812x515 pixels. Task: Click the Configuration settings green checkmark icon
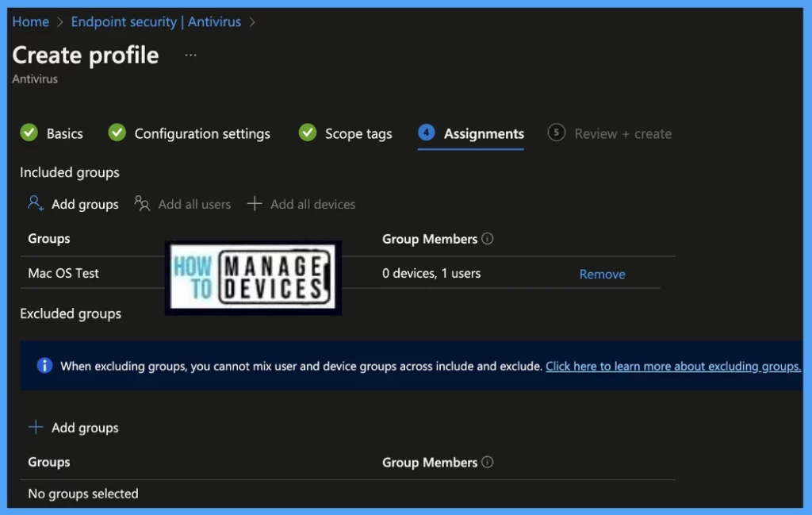pyautogui.click(x=117, y=133)
